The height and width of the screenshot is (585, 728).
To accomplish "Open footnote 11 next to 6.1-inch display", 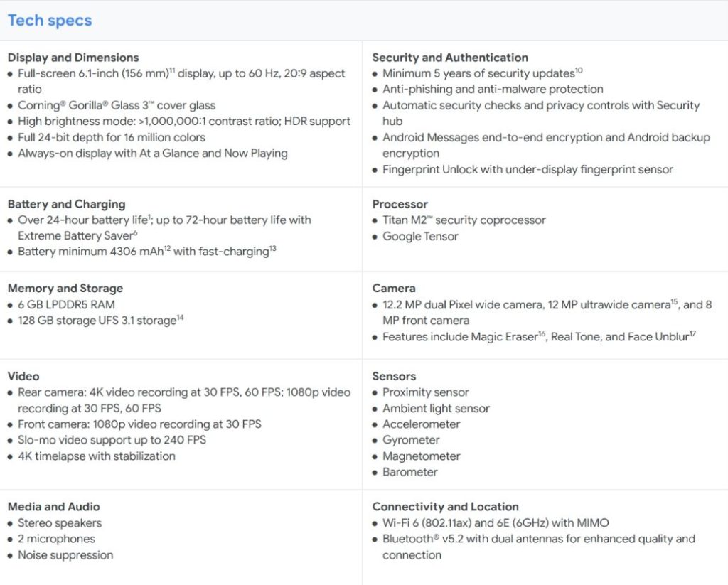I will [172, 70].
